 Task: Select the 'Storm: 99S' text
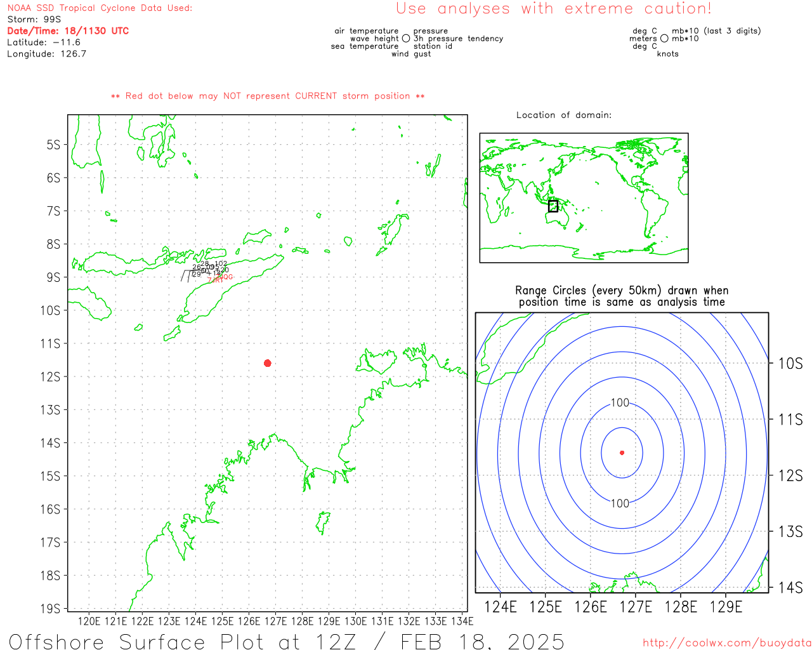point(34,20)
